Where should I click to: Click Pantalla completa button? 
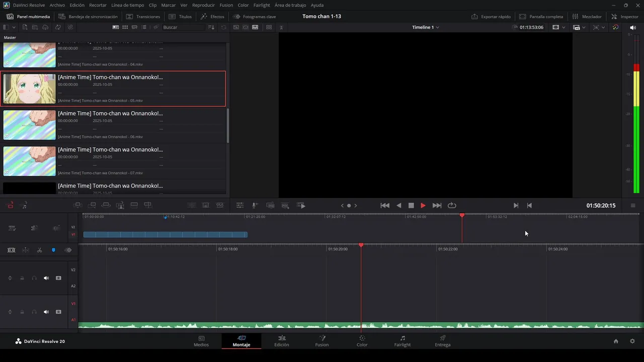(x=541, y=17)
